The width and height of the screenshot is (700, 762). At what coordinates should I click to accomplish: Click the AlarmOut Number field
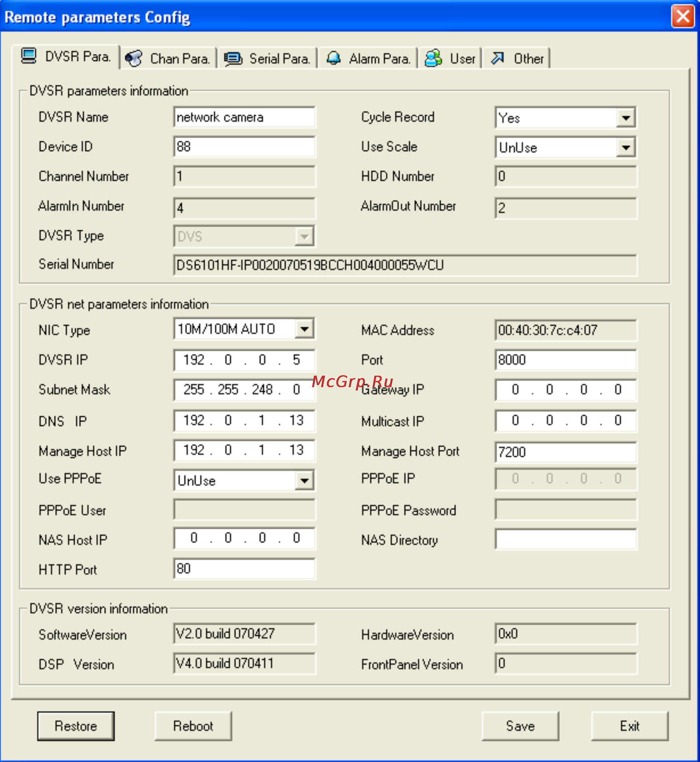pyautogui.click(x=566, y=208)
